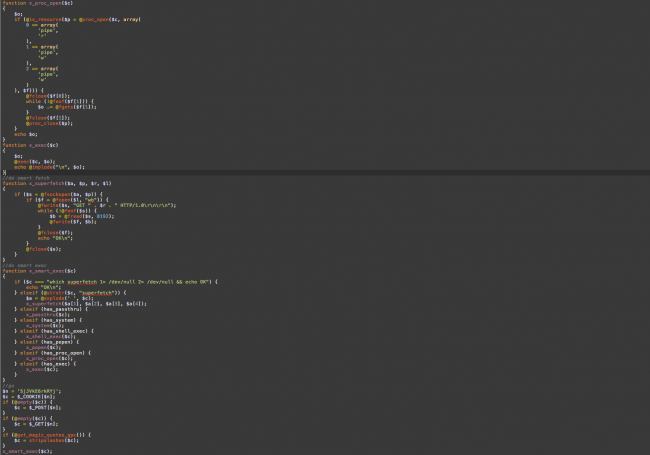
Task: Click the '0 => array(' line
Action: [x=42, y=25]
